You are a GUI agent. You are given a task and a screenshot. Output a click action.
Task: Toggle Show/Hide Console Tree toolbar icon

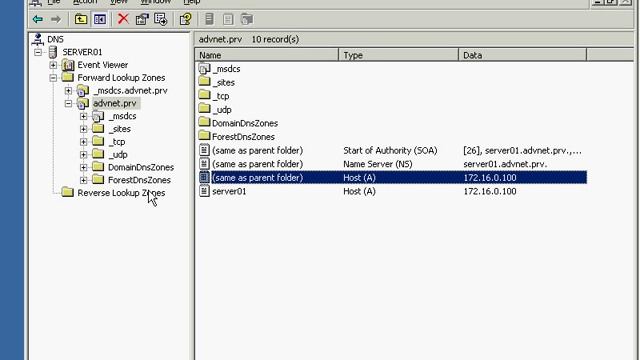100,19
